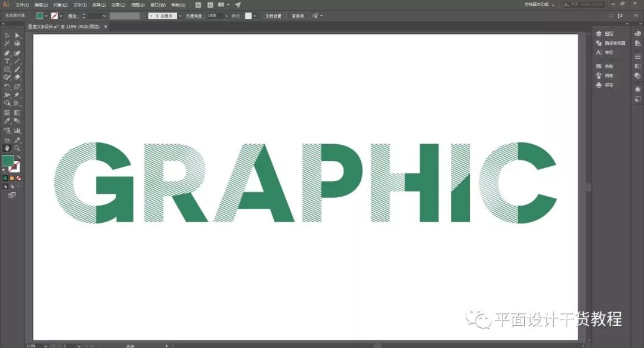Screen dimensions: 644x348
Task: Open the 路径查找器 (Pathfinder) panel
Action: (611, 43)
